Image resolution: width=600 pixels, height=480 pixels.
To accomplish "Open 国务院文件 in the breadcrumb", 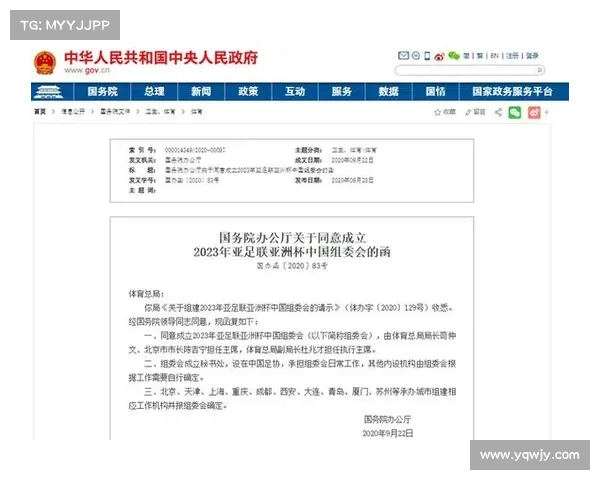I will click(115, 112).
